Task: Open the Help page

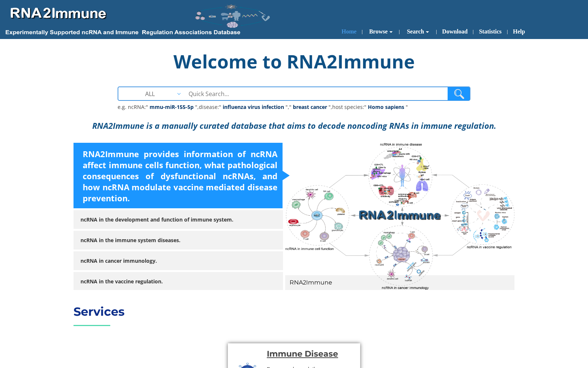Action: pyautogui.click(x=519, y=32)
